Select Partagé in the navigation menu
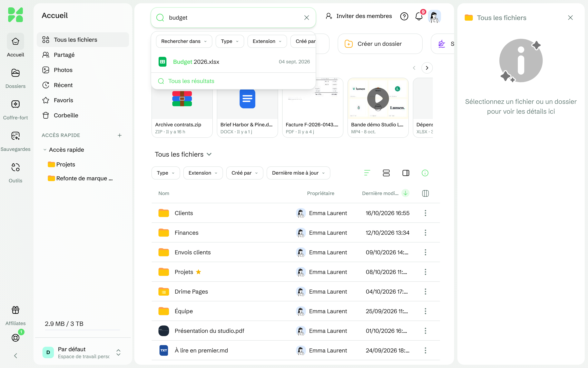The width and height of the screenshot is (588, 368). (x=83, y=55)
